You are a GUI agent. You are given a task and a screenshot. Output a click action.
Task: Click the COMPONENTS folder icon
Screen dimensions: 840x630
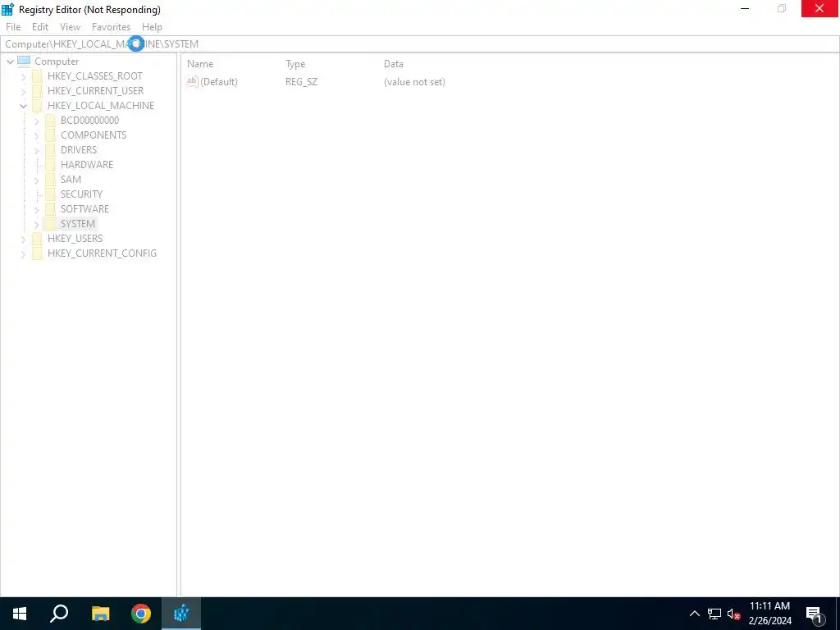coord(50,135)
